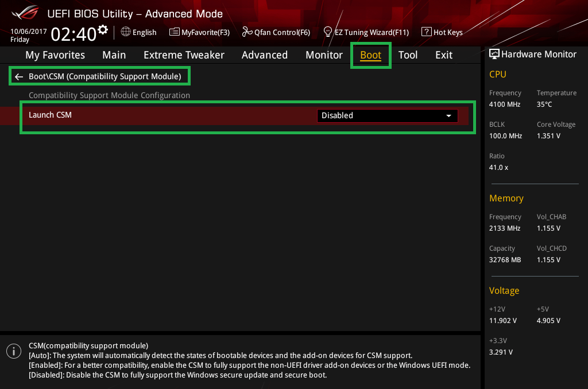Switch to My Favorites tab
This screenshot has width=588, height=389.
point(55,55)
